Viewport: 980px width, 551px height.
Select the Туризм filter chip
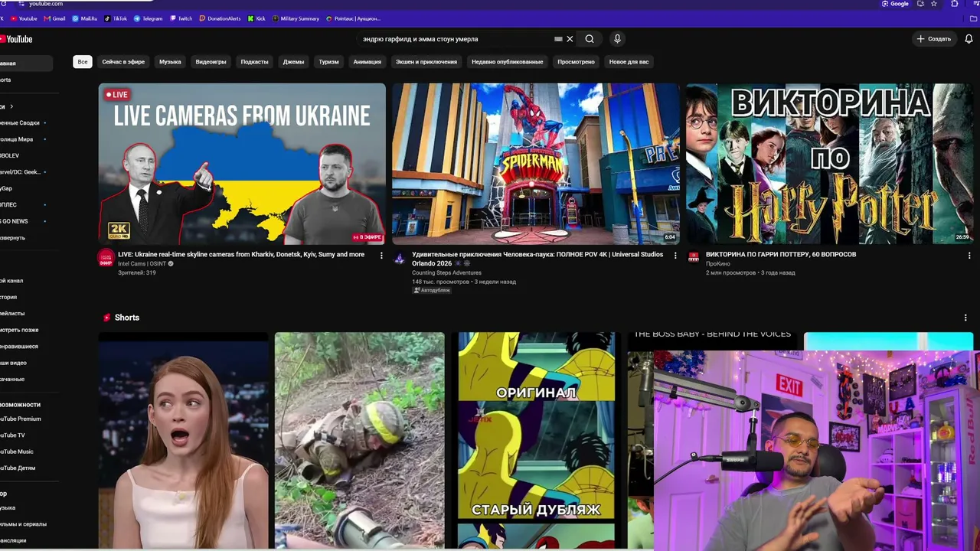[x=328, y=62]
